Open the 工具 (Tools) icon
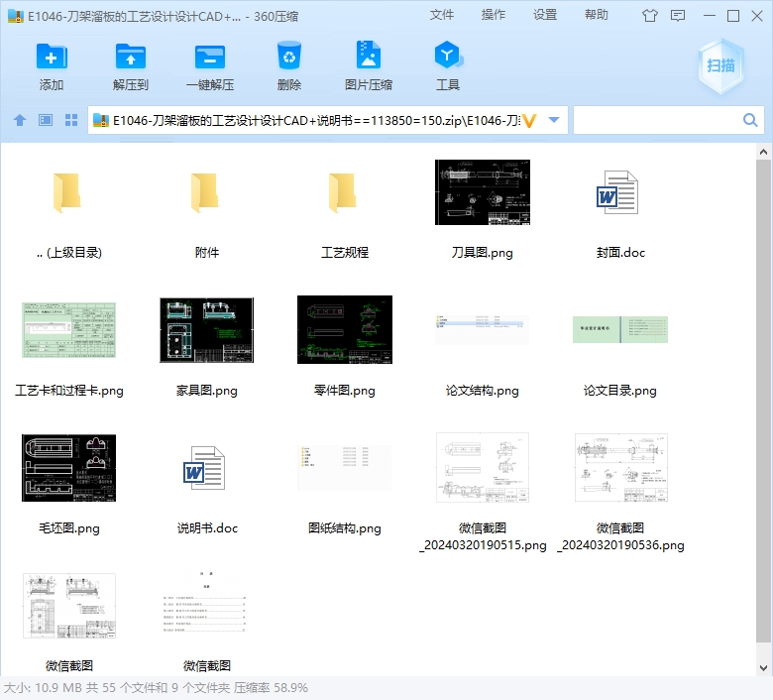The image size is (773, 700). tap(448, 56)
